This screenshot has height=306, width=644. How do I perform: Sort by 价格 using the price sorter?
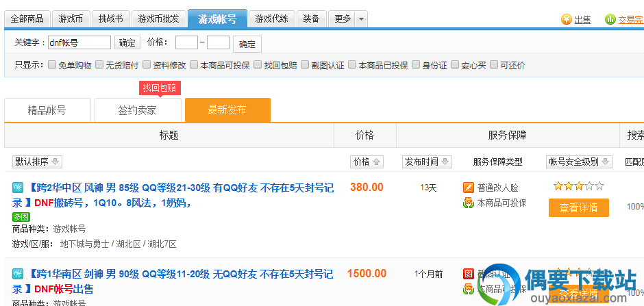[367, 162]
